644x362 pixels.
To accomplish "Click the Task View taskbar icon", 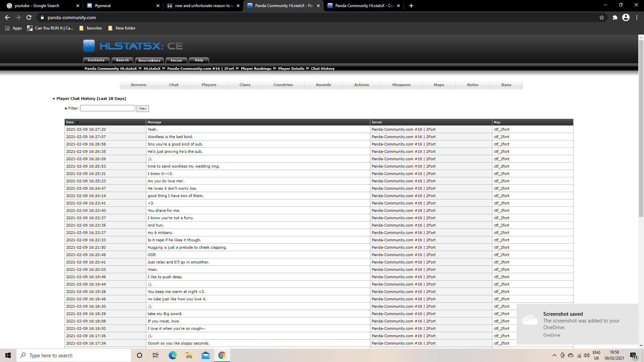I will tap(156, 355).
